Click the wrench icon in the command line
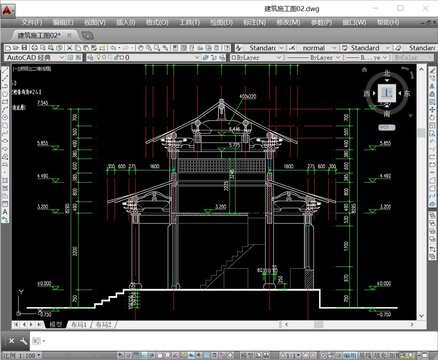 [x=23, y=341]
